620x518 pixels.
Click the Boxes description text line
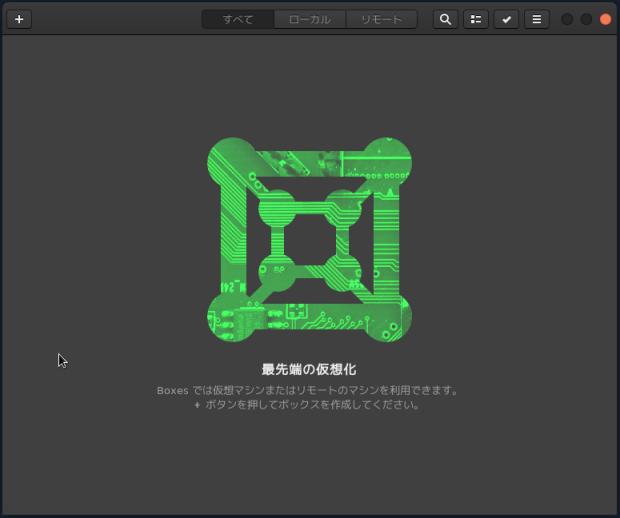click(x=308, y=391)
